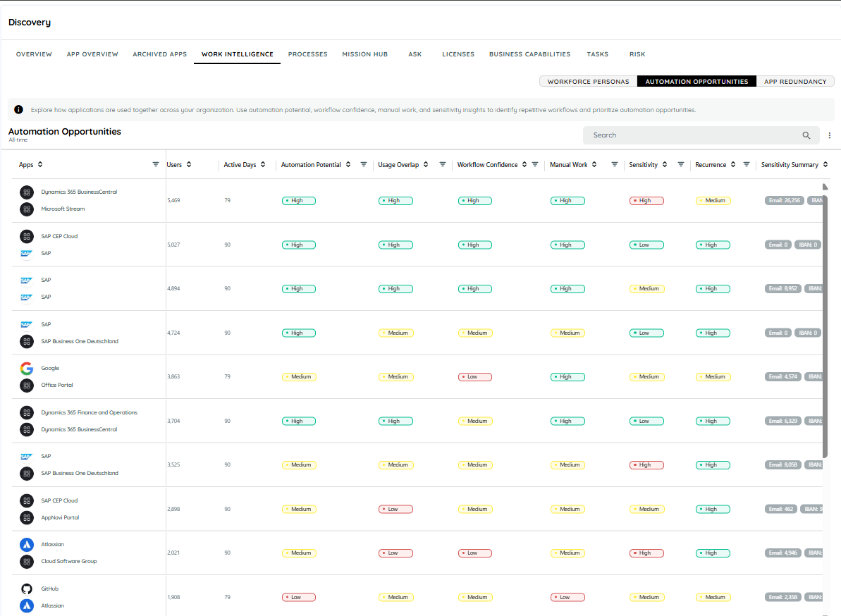
Task: Switch to the App Redundancy view
Action: (795, 82)
